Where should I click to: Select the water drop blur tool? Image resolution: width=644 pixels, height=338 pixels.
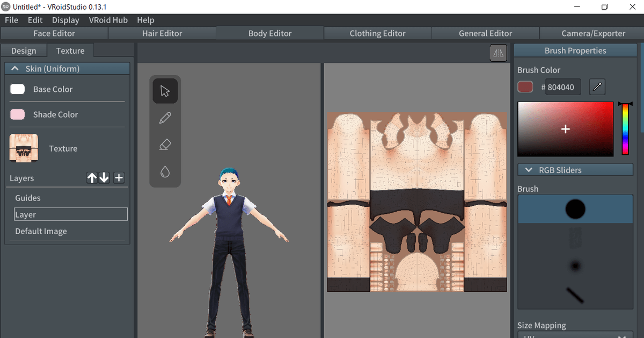pos(165,171)
